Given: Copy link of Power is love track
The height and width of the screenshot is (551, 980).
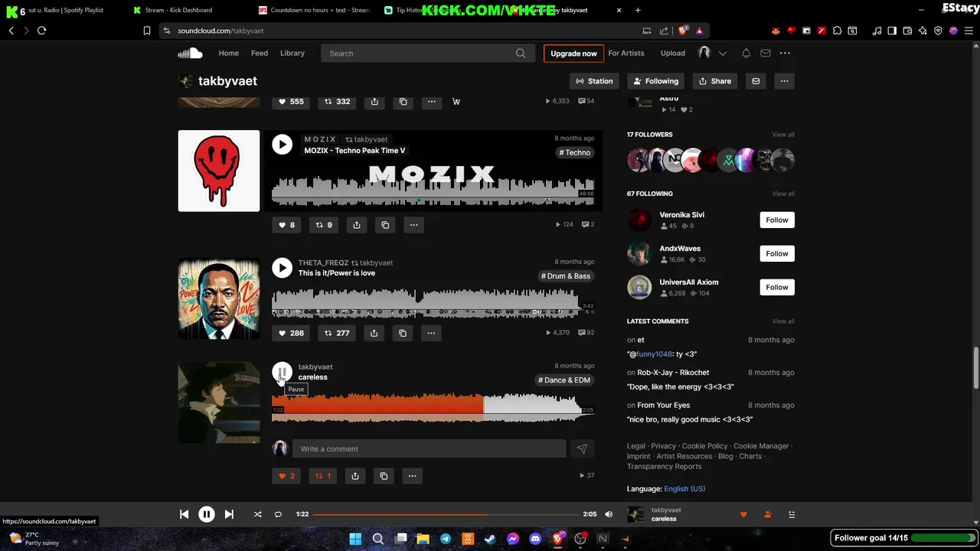Looking at the screenshot, I should click(x=403, y=333).
